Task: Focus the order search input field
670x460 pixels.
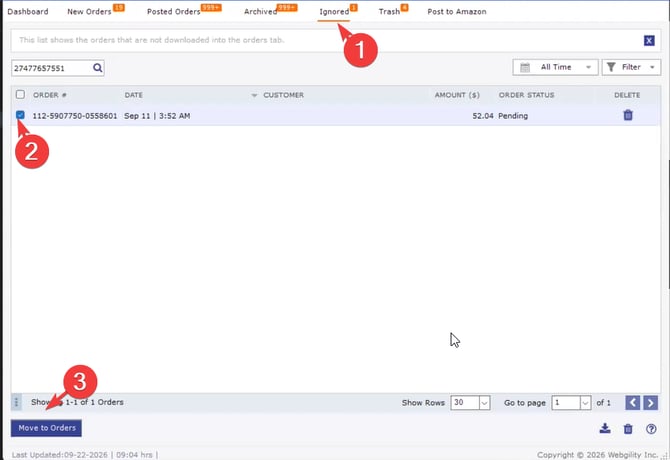Action: pyautogui.click(x=51, y=68)
